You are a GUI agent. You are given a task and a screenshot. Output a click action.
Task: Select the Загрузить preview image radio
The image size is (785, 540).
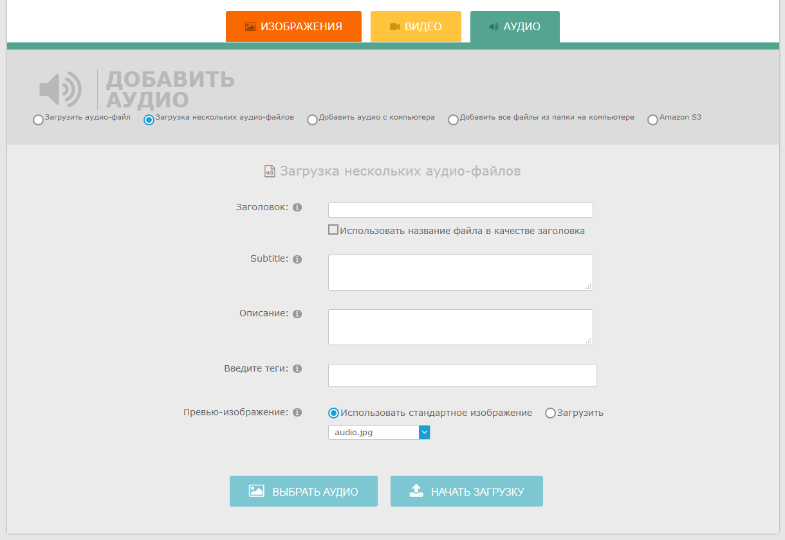(x=550, y=413)
